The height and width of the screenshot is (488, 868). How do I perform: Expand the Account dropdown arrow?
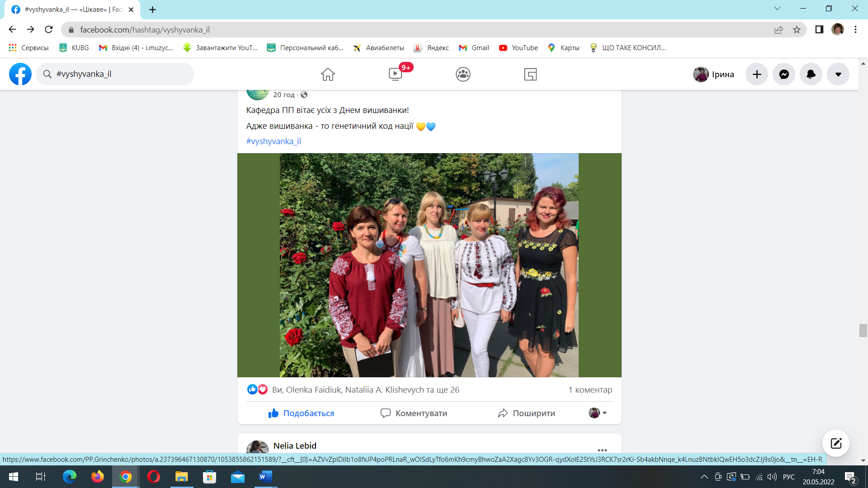pyautogui.click(x=838, y=74)
